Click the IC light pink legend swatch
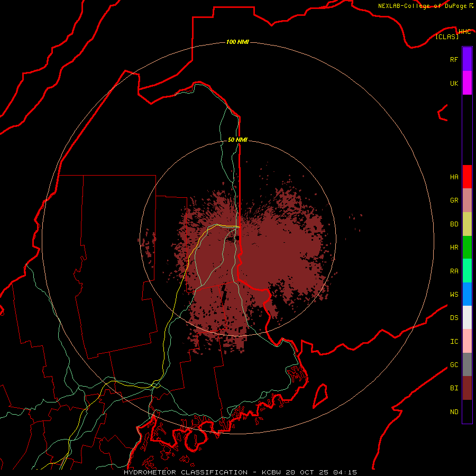476x476 pixels. [467, 341]
